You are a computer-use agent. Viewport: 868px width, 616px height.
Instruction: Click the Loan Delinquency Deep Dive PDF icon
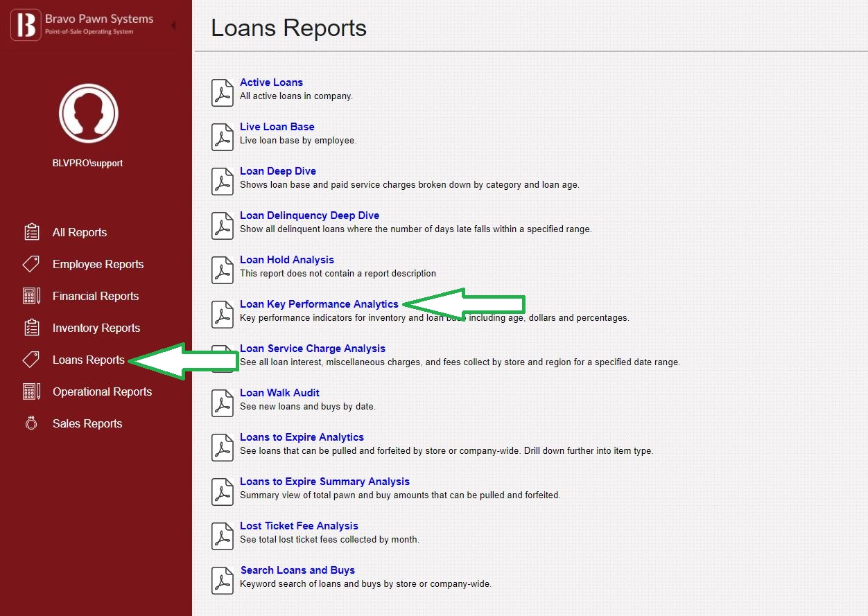[222, 226]
